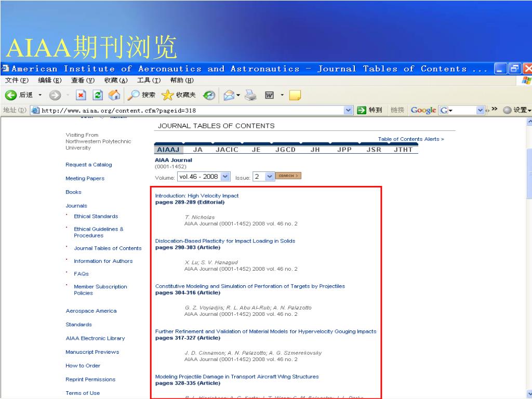Open FAQs sidebar link
The height and width of the screenshot is (399, 532).
pos(82,274)
